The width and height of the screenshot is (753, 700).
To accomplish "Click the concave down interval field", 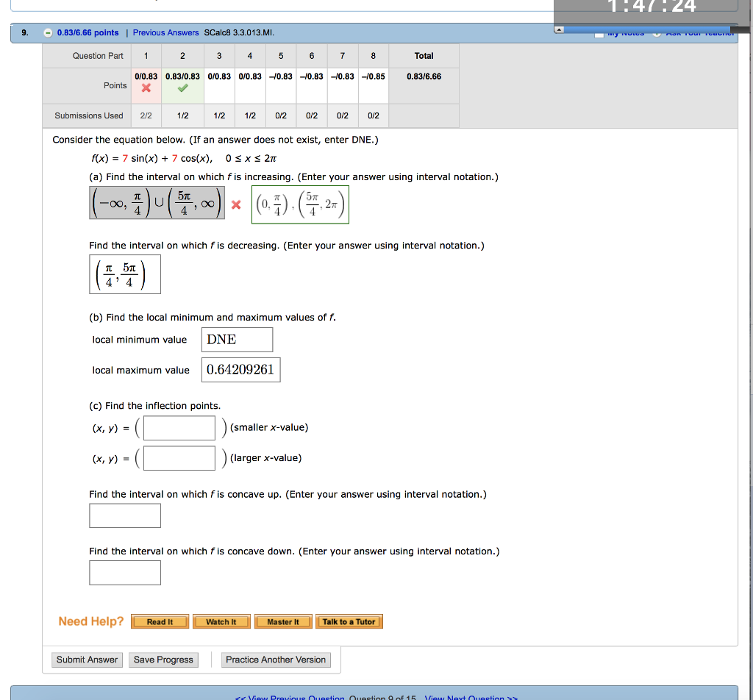I will (x=125, y=573).
